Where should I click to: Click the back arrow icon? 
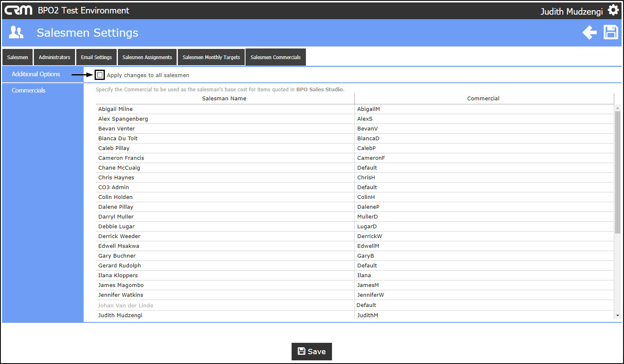tap(589, 32)
